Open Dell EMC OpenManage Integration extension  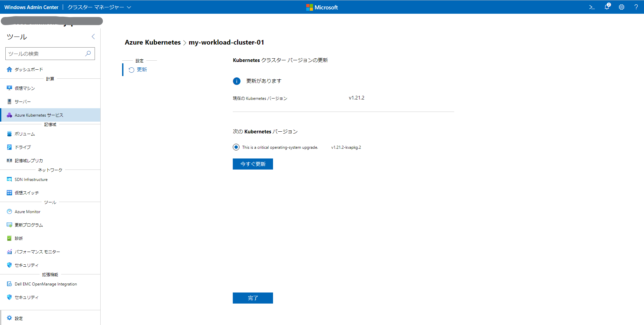50,284
